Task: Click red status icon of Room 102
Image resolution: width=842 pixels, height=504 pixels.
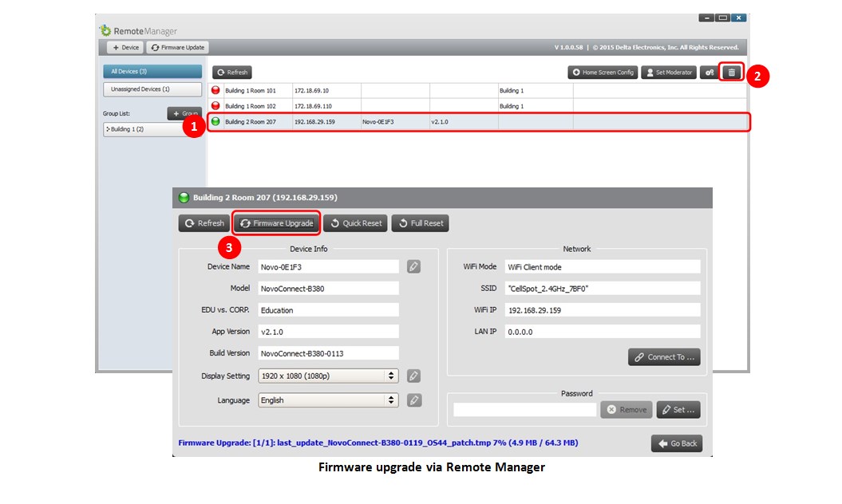Action: (215, 106)
